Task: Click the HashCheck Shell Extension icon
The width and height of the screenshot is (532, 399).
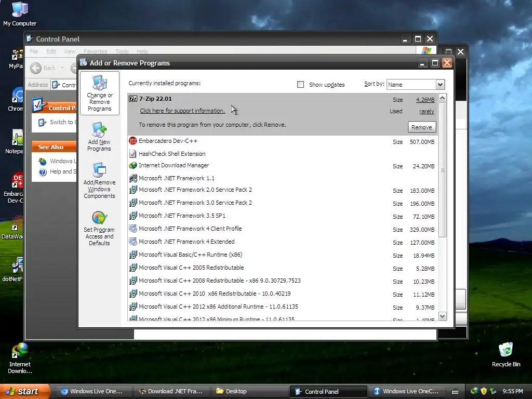Action: 133,154
